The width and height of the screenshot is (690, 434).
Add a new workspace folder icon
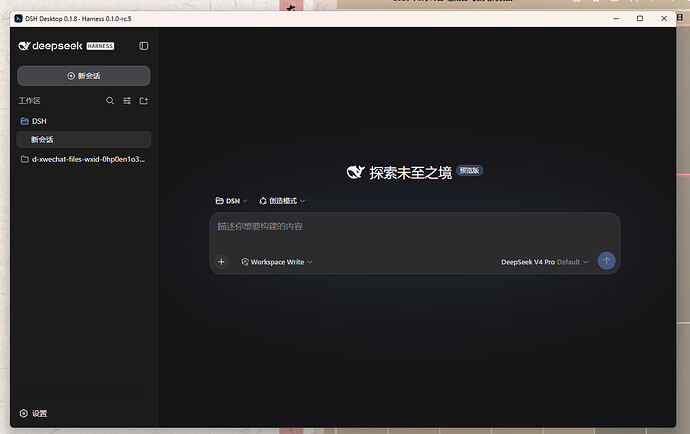[x=143, y=101]
